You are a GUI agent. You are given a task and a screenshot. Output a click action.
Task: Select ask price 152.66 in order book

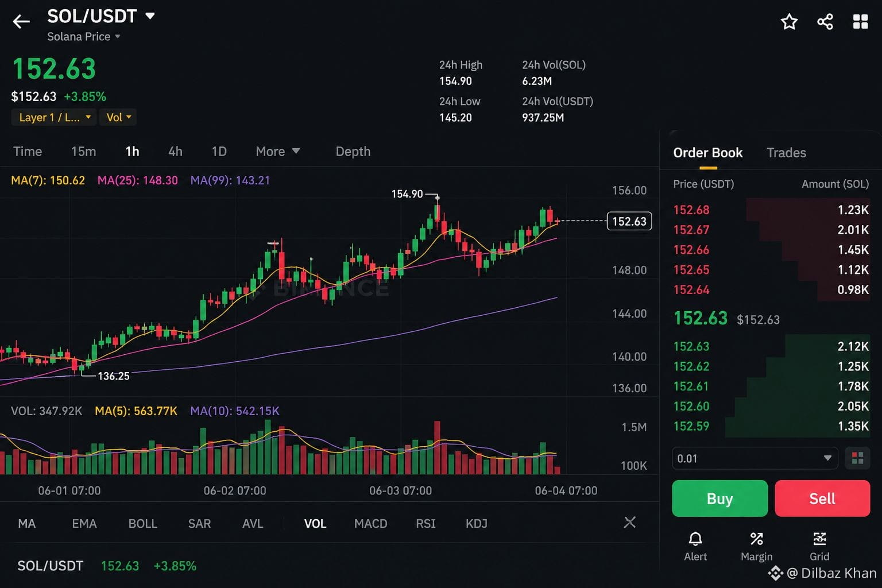[691, 250]
